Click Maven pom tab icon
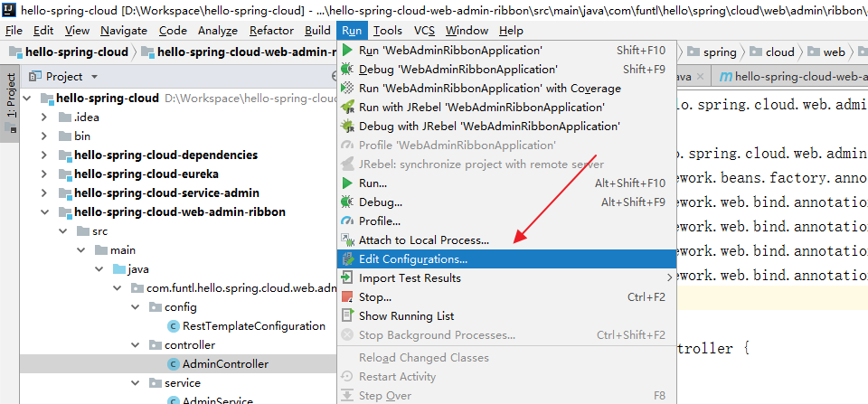The width and height of the screenshot is (868, 404). [725, 77]
